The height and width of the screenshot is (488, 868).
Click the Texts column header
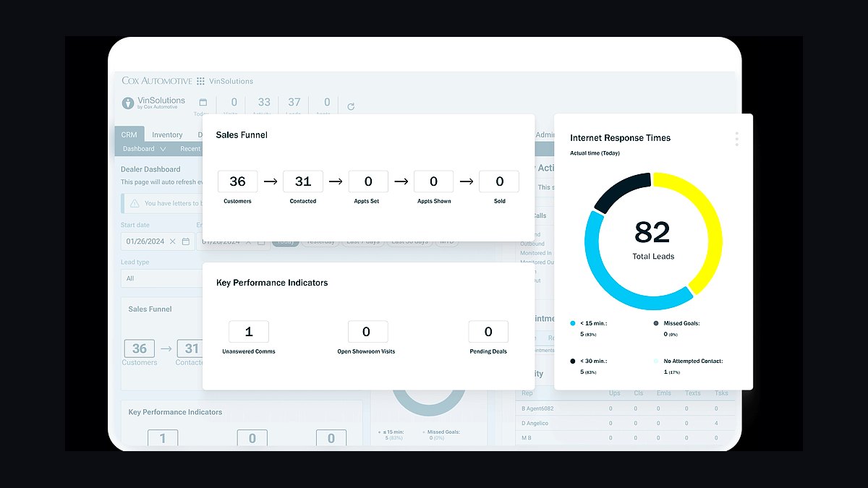[692, 393]
